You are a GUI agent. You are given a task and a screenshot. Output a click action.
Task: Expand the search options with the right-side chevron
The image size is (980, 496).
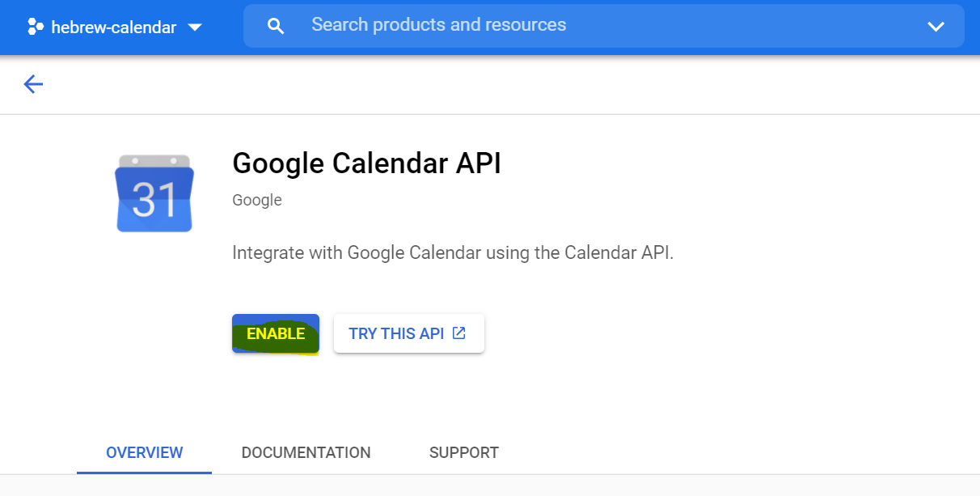[x=936, y=25]
